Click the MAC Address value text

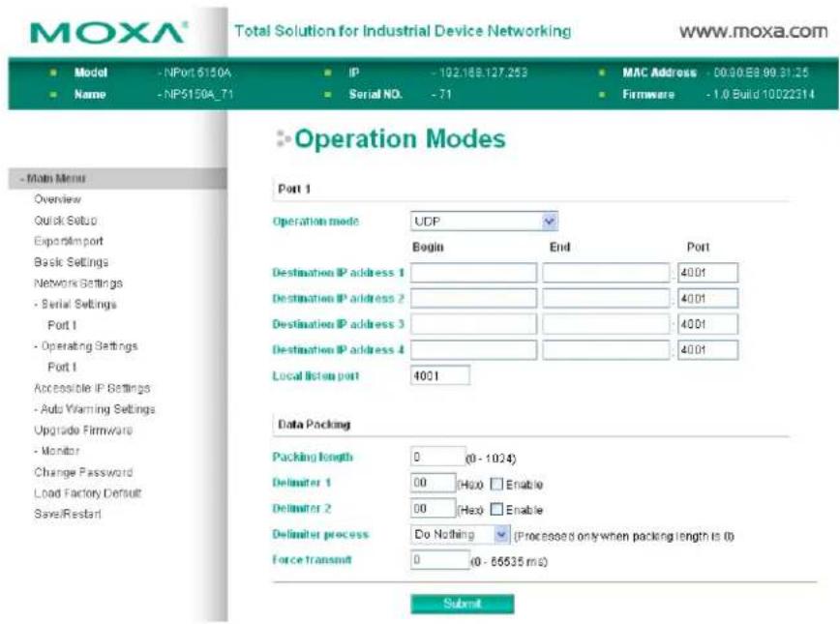click(761, 73)
